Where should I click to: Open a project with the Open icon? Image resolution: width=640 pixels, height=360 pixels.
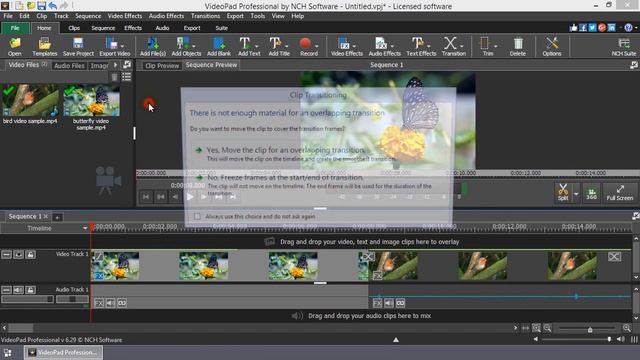pos(15,46)
